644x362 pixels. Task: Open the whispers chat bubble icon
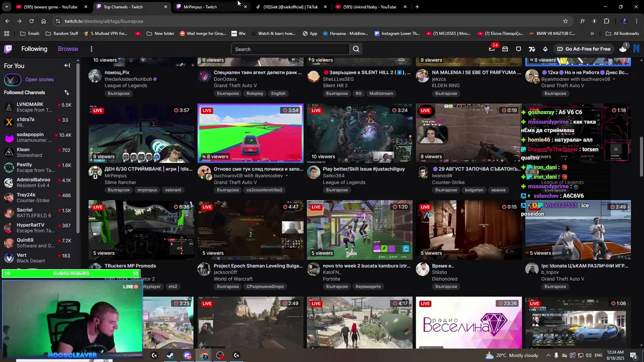click(x=518, y=49)
